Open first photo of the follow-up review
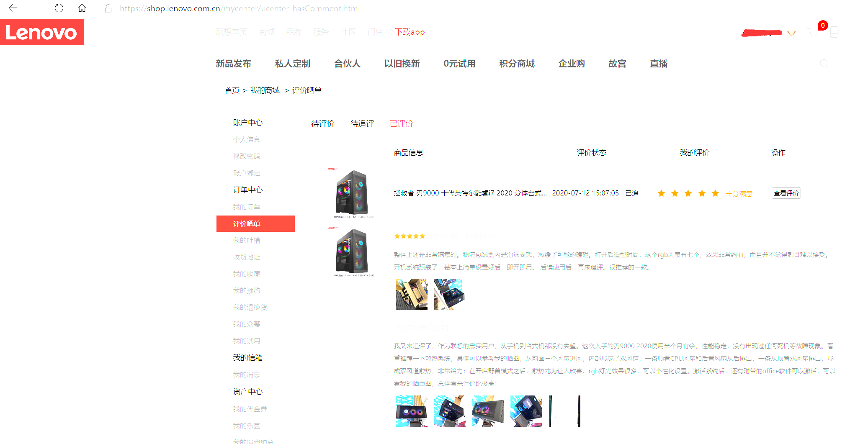868x444 pixels. [x=412, y=411]
